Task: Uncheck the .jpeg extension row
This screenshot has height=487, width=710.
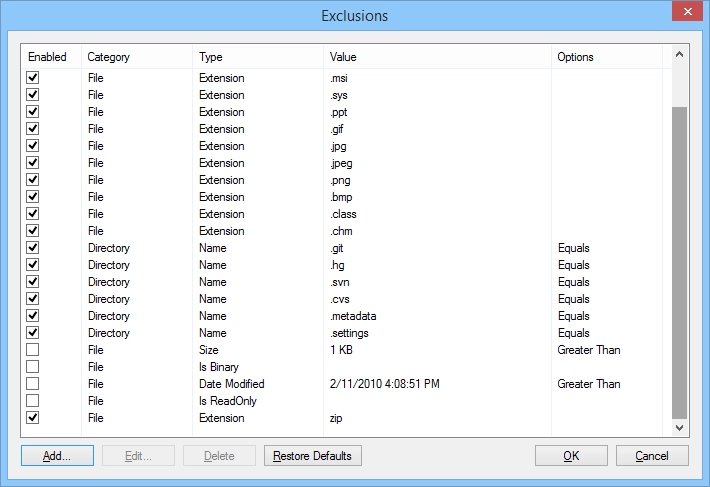Action: point(33,162)
